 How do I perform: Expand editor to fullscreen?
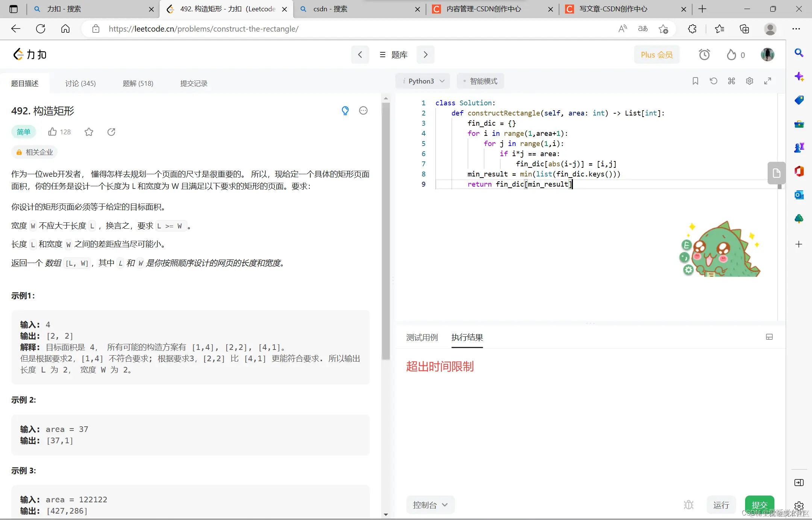point(768,81)
